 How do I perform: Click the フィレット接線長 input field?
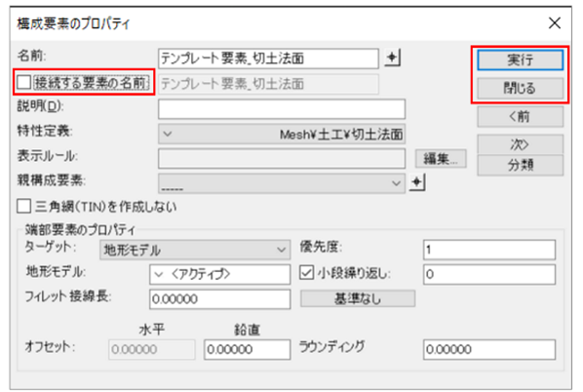tap(219, 299)
